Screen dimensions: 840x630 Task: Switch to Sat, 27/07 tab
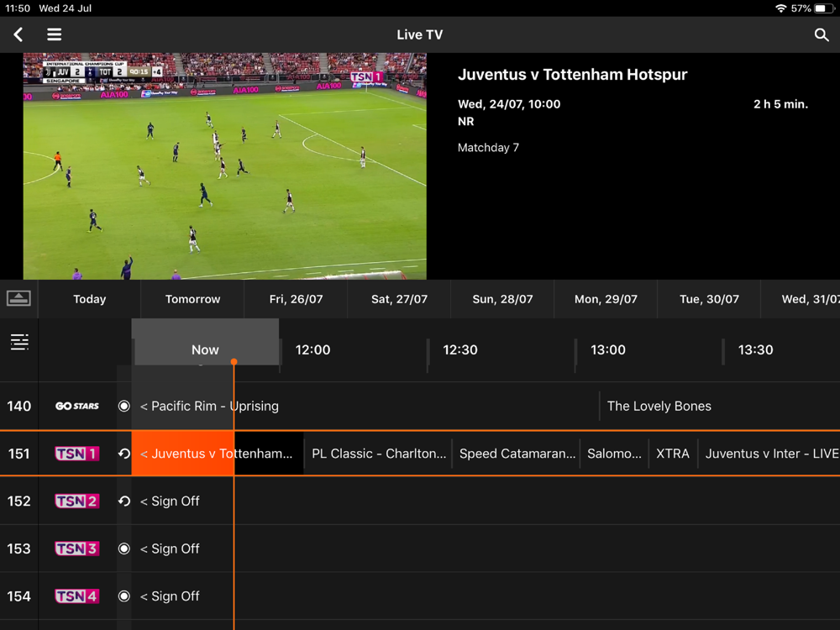coord(399,299)
